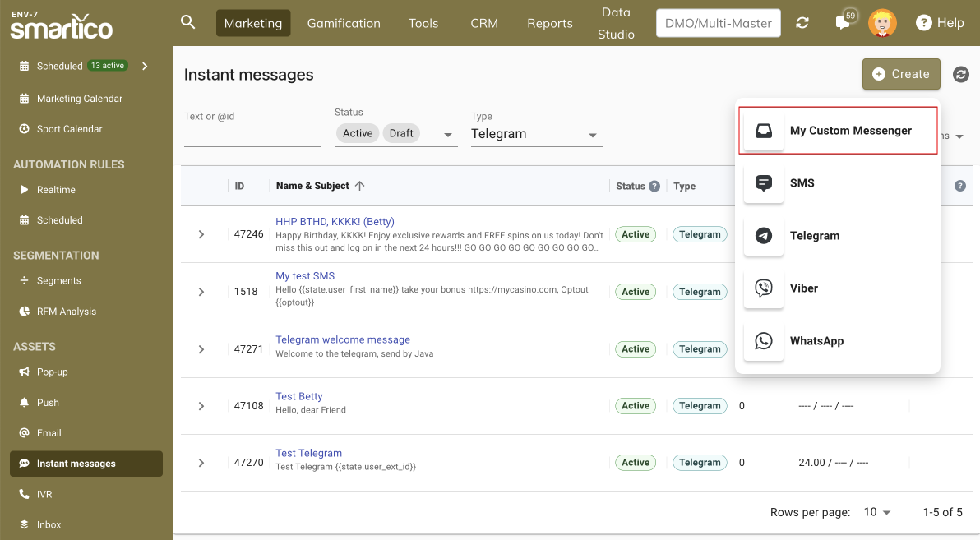
Task: Open the chat notifications icon
Action: [843, 23]
